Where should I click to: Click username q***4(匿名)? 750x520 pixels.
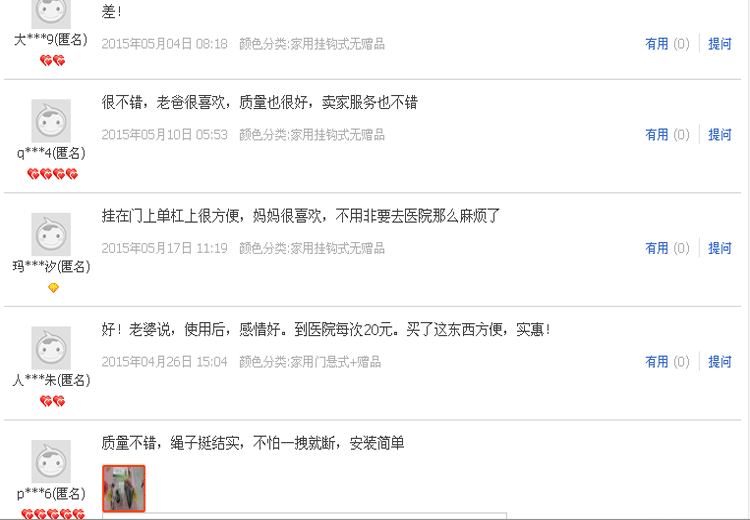[51, 154]
